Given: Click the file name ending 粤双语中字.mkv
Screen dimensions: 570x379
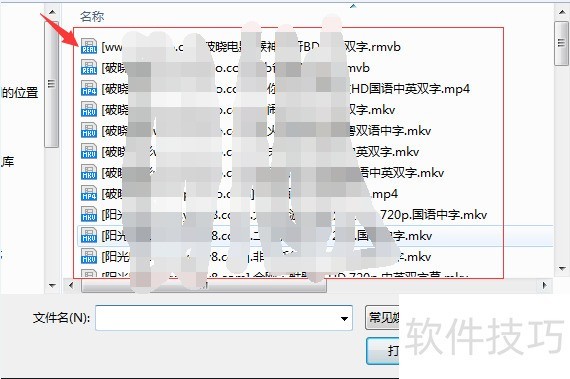Looking at the screenshot, I should (x=266, y=131).
